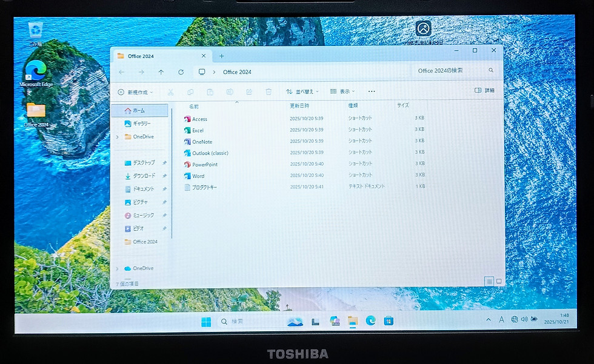Image resolution: width=594 pixels, height=364 pixels.
Task: Open Microsoft Store from the taskbar
Action: [389, 321]
